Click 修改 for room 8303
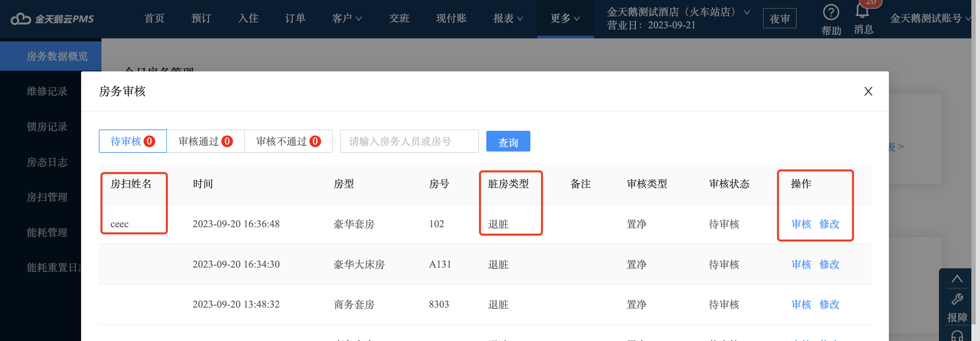Screen dimensions: 980x341 click(x=829, y=304)
